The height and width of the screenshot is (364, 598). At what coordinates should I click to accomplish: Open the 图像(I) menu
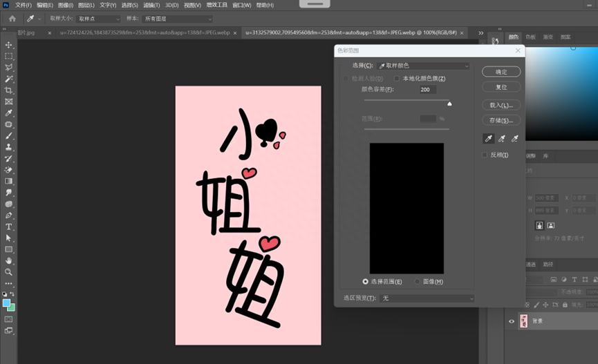66,5
